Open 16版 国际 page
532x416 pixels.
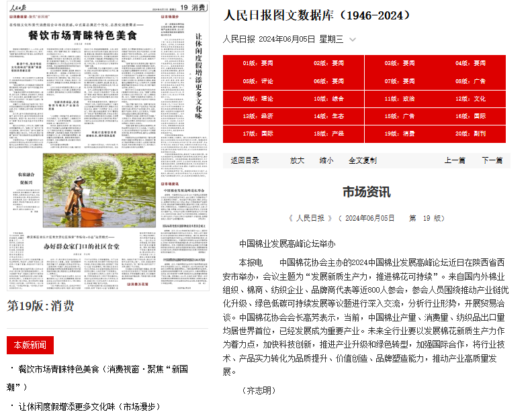coord(471,116)
